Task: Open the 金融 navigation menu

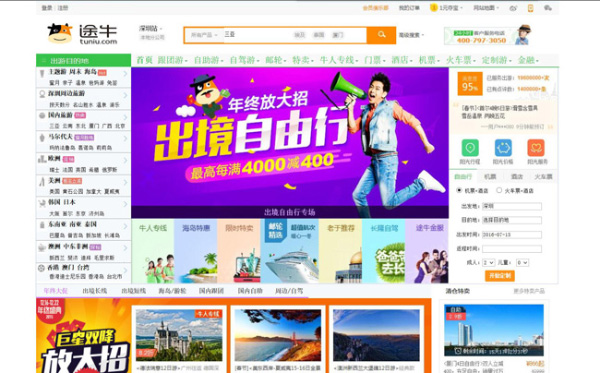Action: [x=528, y=60]
